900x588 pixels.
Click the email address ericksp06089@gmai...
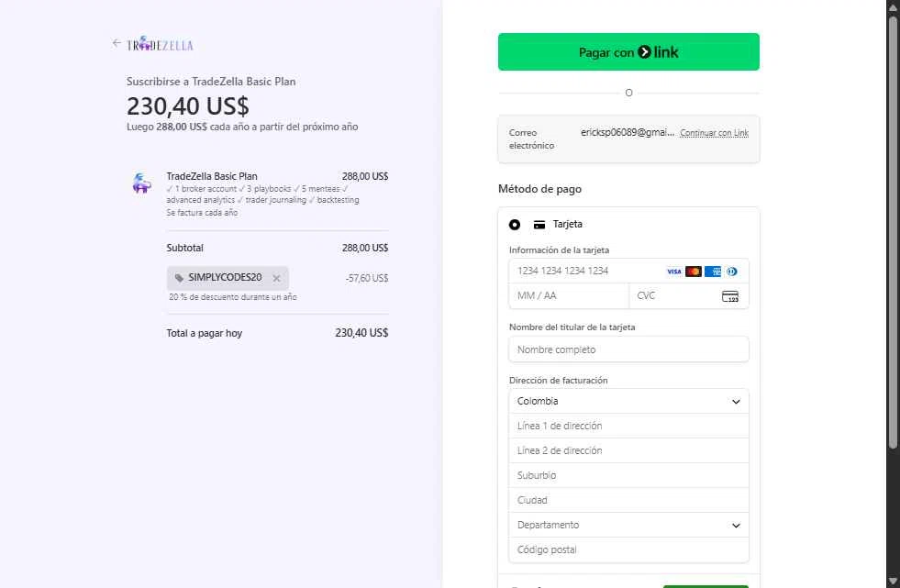(x=628, y=132)
